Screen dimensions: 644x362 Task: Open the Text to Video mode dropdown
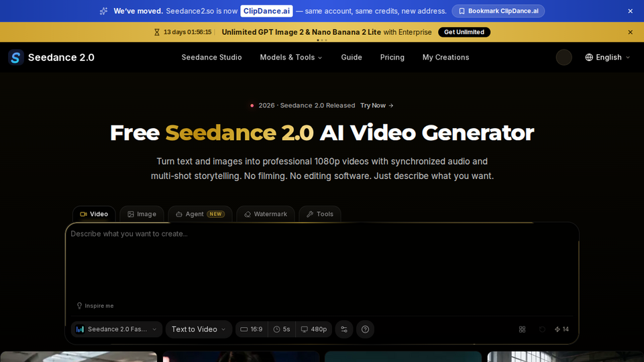[x=199, y=329]
